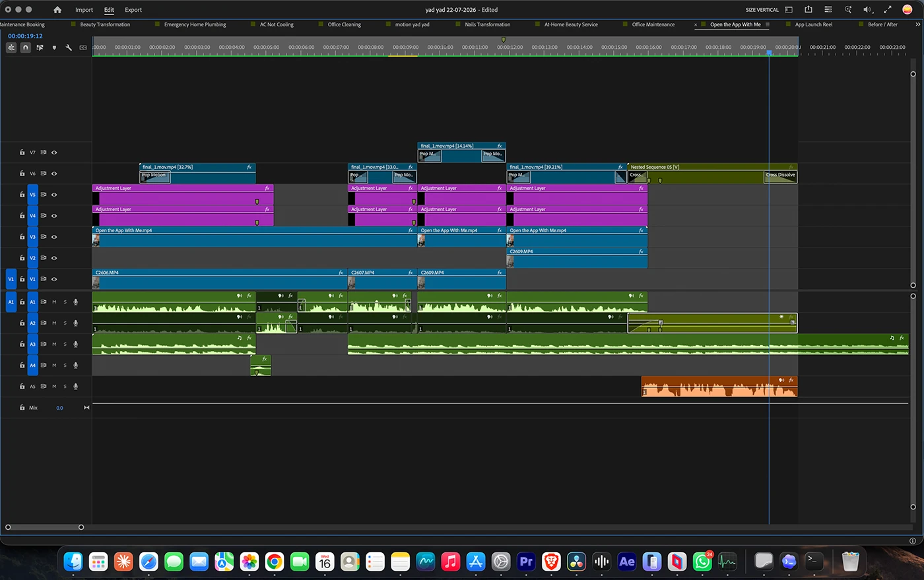Open Premiere Pro in the Dock
This screenshot has width=924, height=580.
pyautogui.click(x=526, y=562)
